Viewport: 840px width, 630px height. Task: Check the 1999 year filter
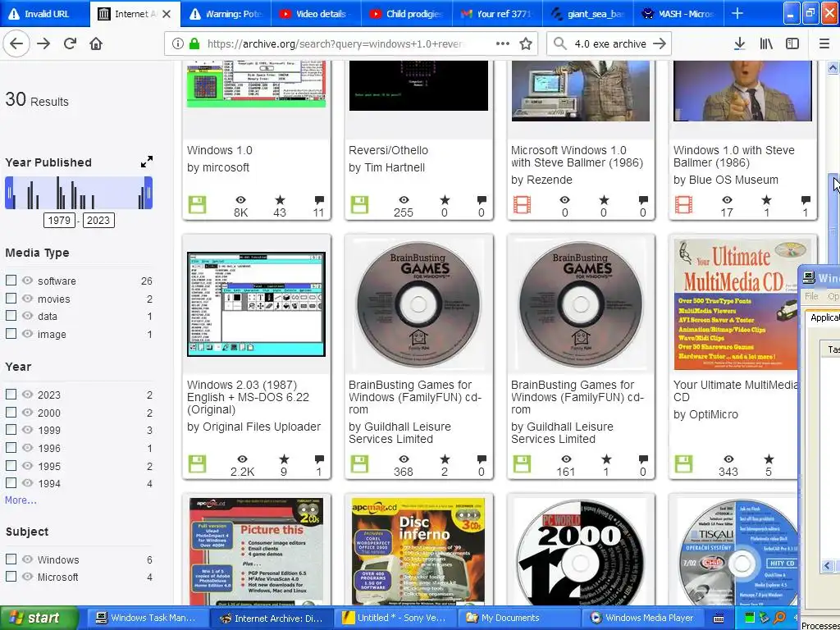pyautogui.click(x=11, y=430)
